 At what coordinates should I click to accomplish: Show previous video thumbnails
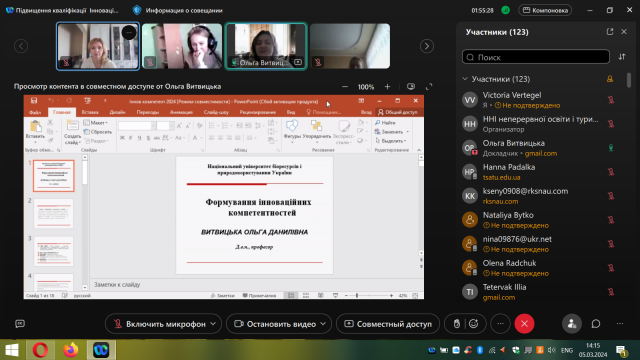tap(21, 46)
